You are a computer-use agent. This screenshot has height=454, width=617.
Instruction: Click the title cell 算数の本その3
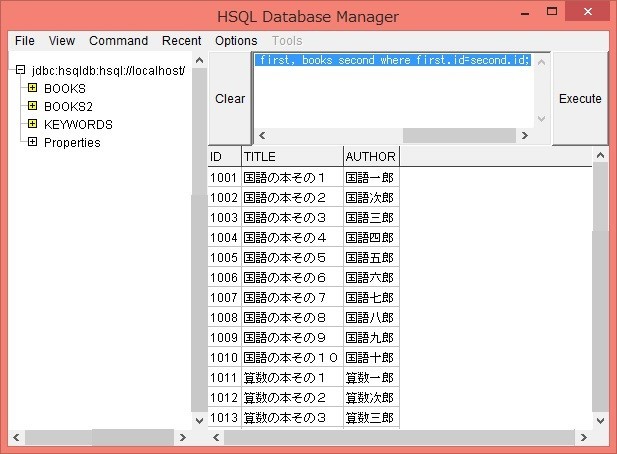tap(292, 418)
